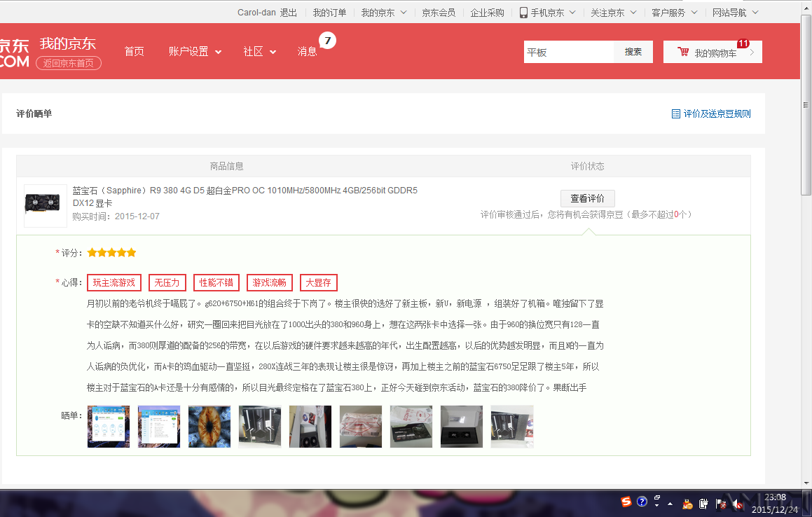Open eighth 晒单 boxed card photo

click(x=462, y=427)
